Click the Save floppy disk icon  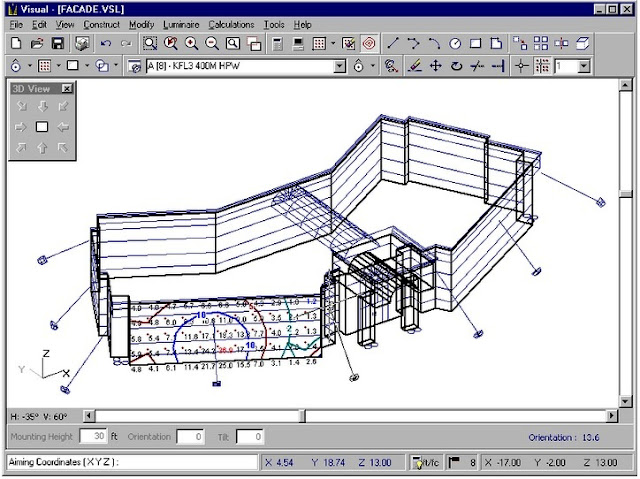[x=58, y=43]
